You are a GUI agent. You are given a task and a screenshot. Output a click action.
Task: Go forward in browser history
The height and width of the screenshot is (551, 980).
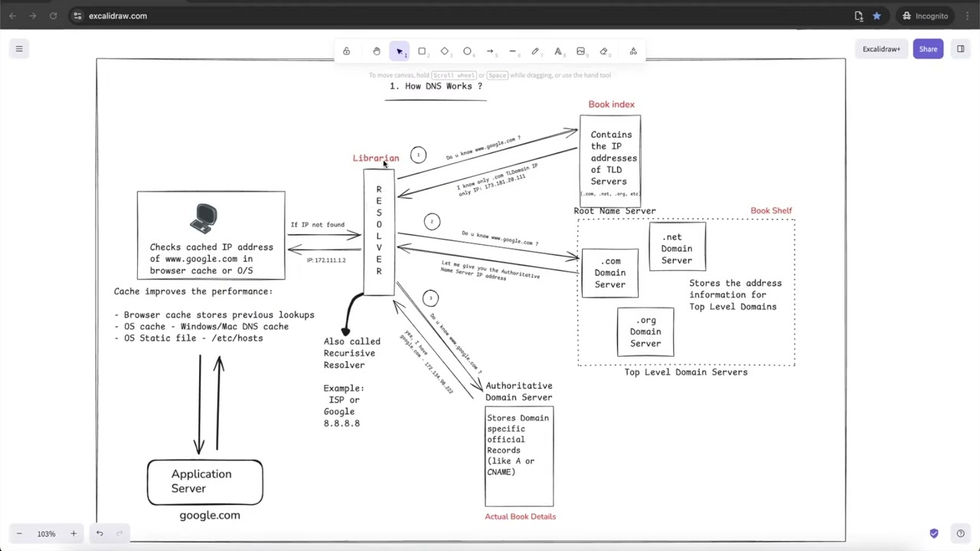33,15
